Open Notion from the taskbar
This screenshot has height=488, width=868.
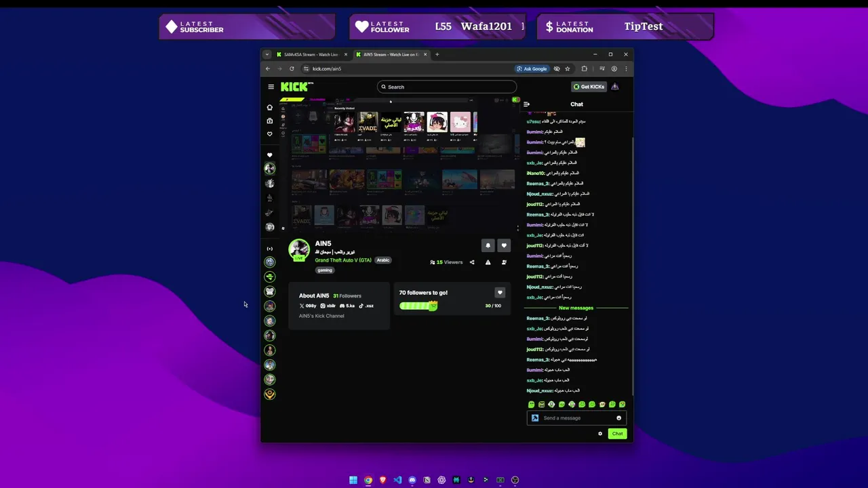tap(427, 480)
